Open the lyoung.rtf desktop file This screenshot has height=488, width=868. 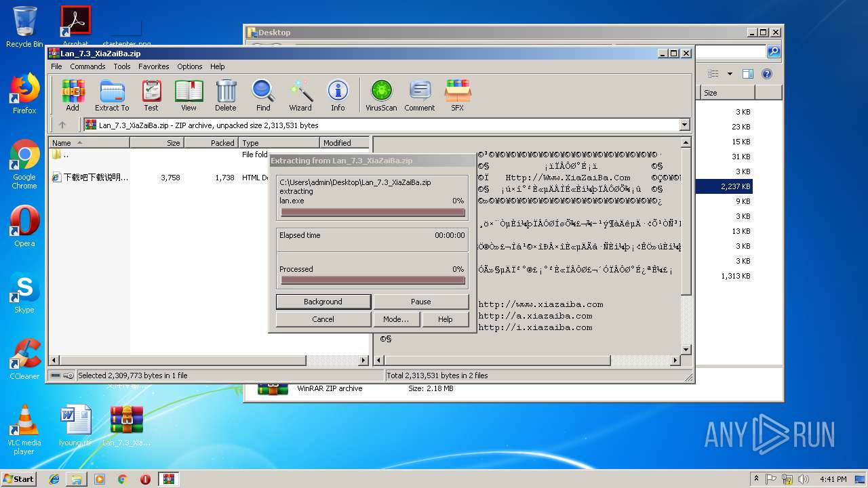pyautogui.click(x=75, y=426)
